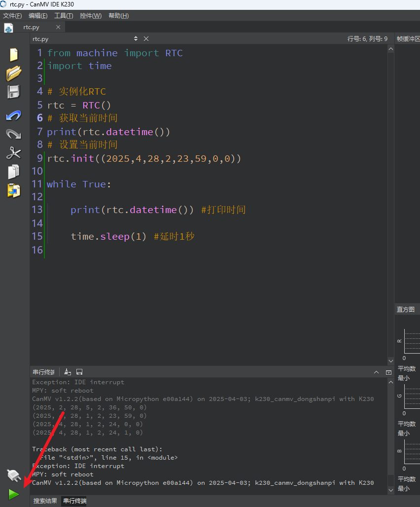Undo with the blue arrow icon
This screenshot has height=507, width=420.
[x=14, y=115]
